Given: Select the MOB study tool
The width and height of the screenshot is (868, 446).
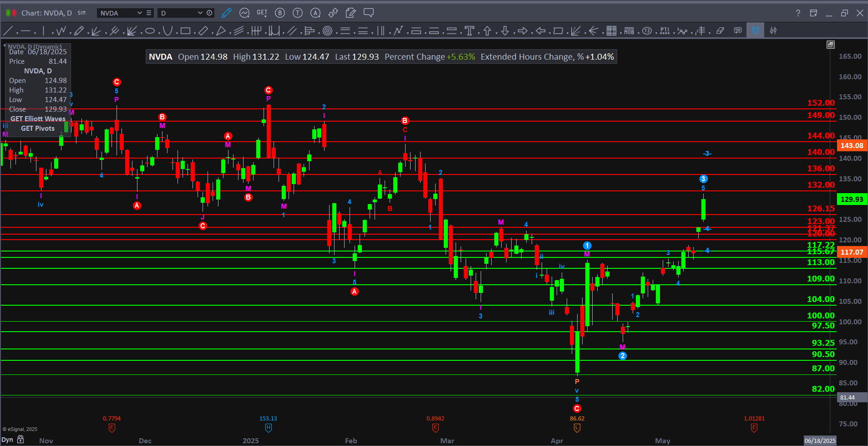Looking at the screenshot, I should (629, 31).
